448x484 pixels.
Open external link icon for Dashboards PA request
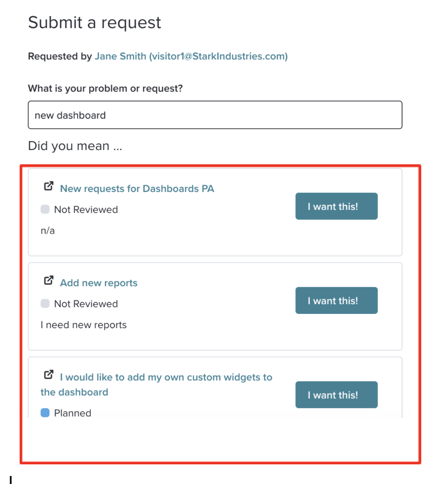49,186
